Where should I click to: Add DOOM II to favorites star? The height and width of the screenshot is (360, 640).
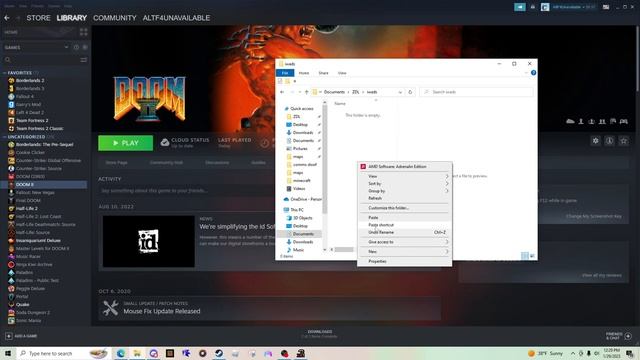click(624, 141)
